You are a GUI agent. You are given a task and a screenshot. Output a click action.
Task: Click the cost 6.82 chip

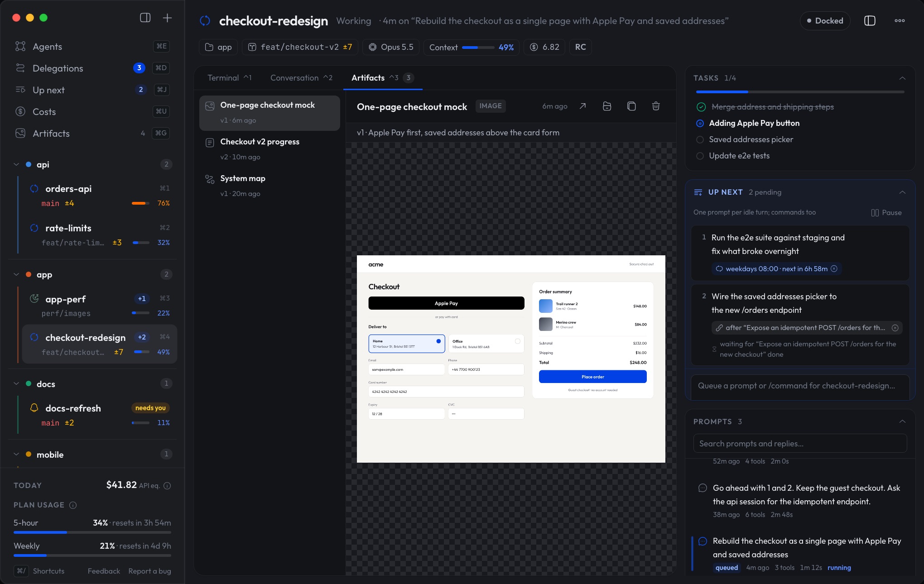coord(544,47)
